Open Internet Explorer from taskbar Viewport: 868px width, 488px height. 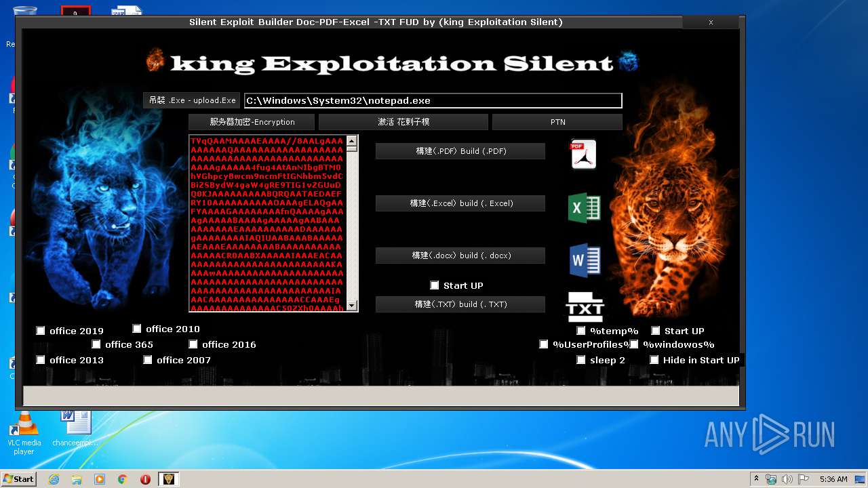(x=54, y=479)
